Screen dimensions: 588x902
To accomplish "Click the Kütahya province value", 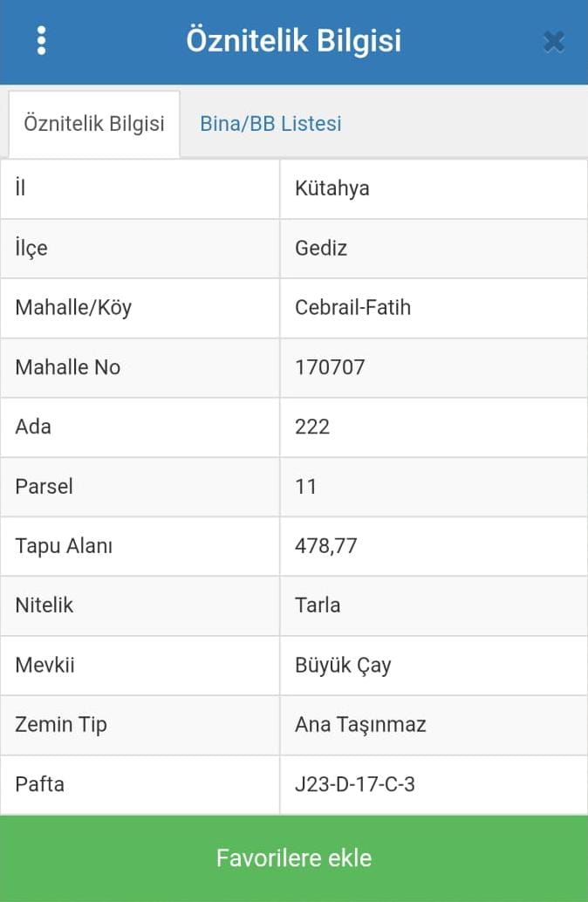I will point(332,188).
